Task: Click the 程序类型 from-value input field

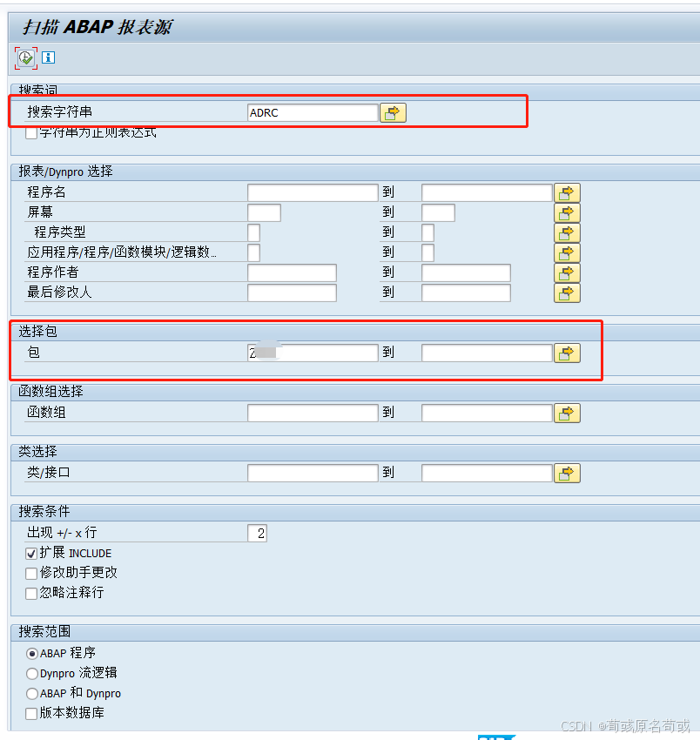Action: click(x=253, y=232)
